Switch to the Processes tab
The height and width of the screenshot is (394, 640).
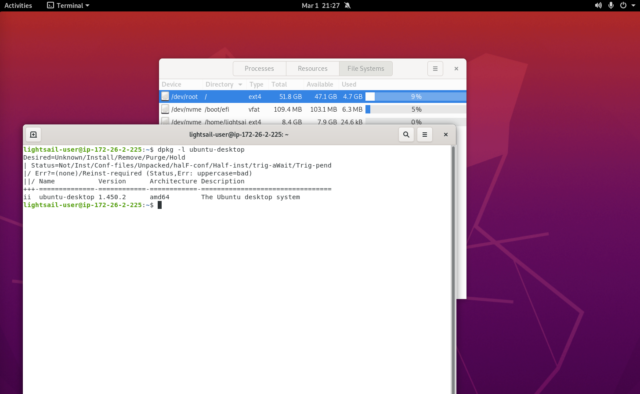coord(259,69)
